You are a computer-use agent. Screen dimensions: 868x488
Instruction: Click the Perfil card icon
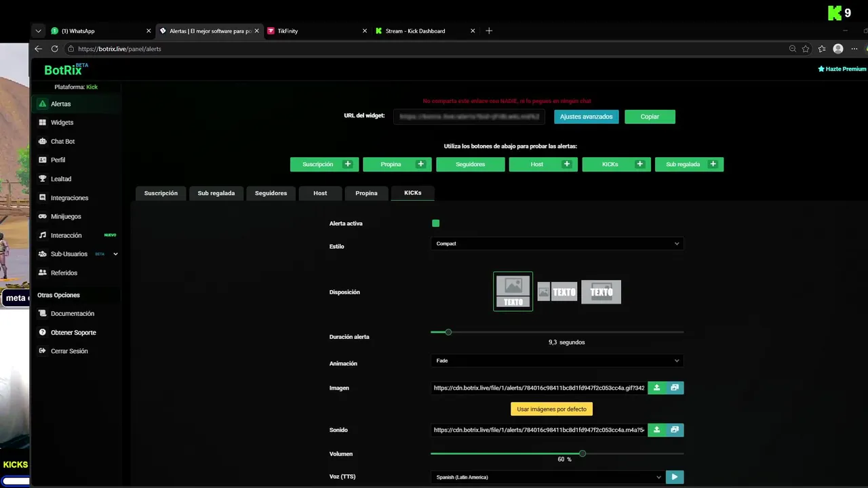tap(43, 160)
